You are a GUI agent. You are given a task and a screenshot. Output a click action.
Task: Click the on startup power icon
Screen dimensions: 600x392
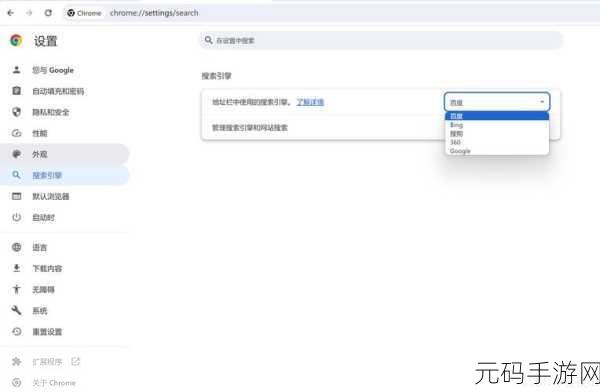tap(16, 217)
